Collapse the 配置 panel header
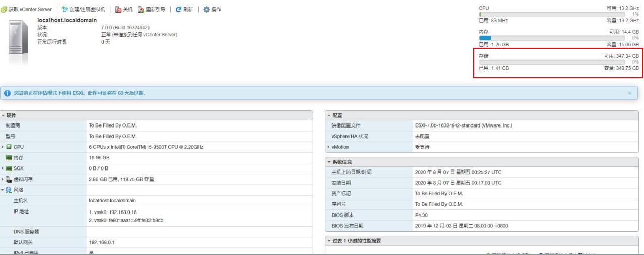 329,116
